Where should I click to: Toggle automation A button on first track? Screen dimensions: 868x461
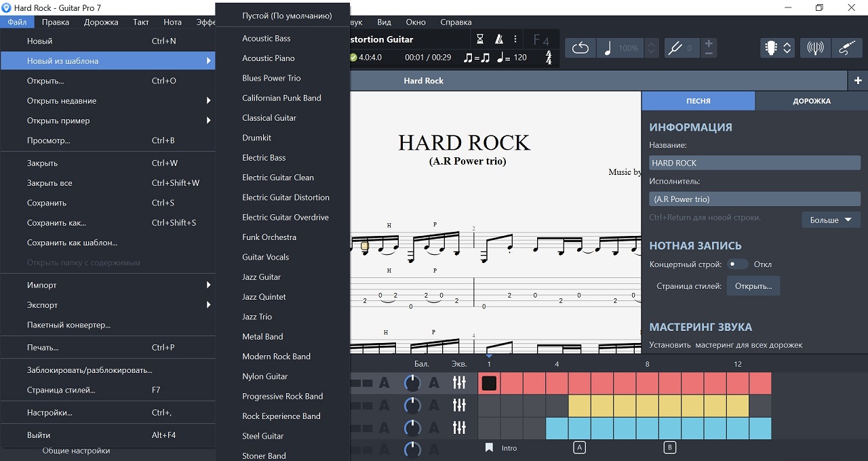[x=384, y=383]
